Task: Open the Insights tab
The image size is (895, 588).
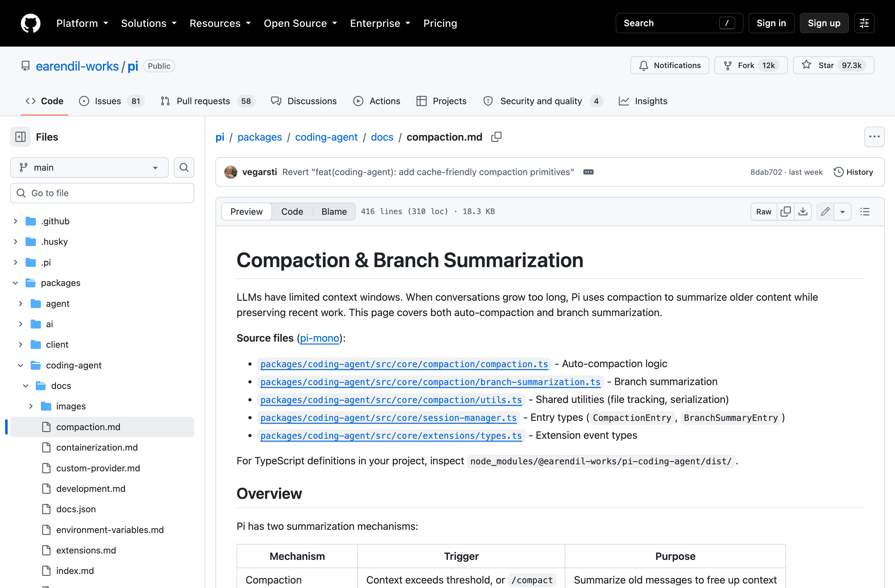Action: pyautogui.click(x=643, y=101)
